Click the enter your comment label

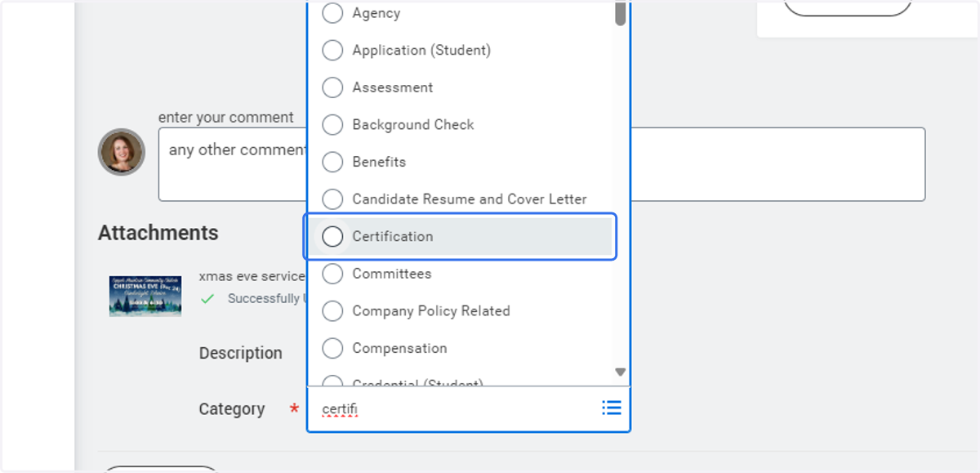tap(226, 118)
